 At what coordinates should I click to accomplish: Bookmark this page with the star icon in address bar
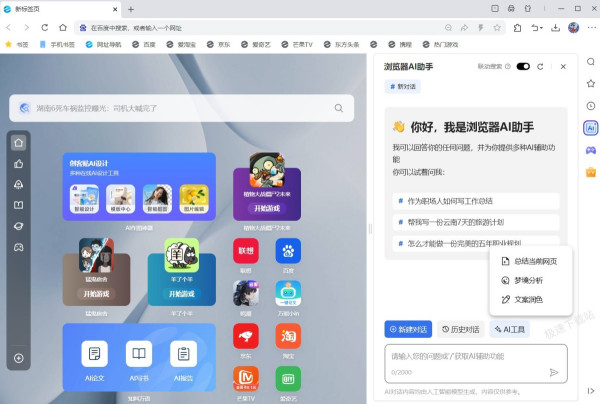[x=497, y=28]
